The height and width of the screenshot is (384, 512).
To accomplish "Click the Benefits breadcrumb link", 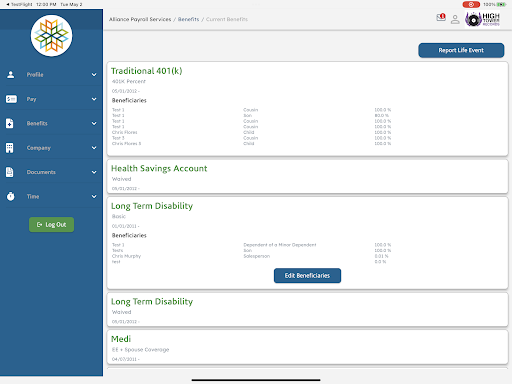I will coord(188,19).
